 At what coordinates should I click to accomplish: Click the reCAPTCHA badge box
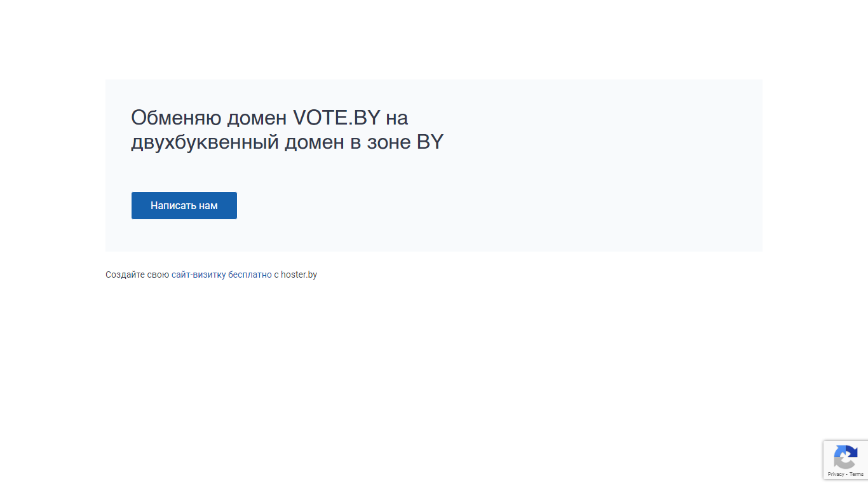click(846, 460)
